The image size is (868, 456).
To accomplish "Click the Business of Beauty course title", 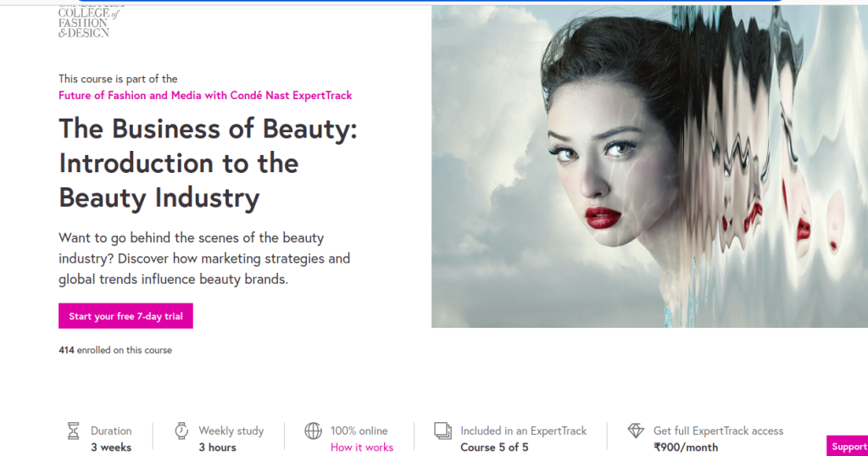I will coord(208,163).
